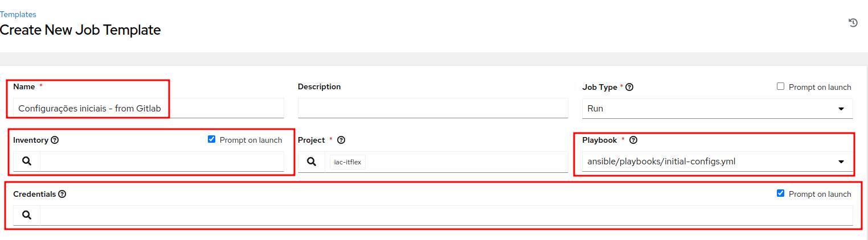The width and height of the screenshot is (868, 240).
Task: Expand the Playbook initial-configs.yml dropdown
Action: pyautogui.click(x=717, y=162)
